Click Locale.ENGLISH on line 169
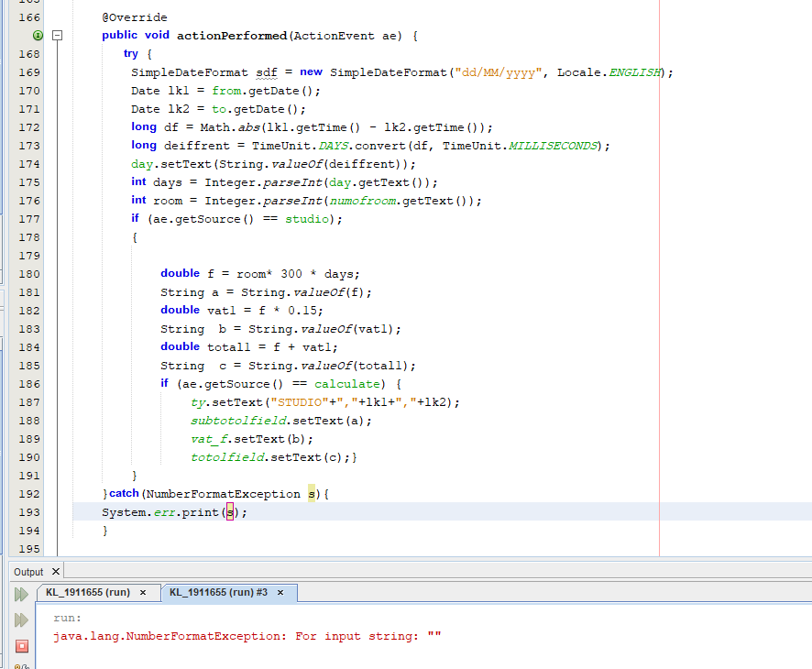The height and width of the screenshot is (669, 812). [609, 72]
